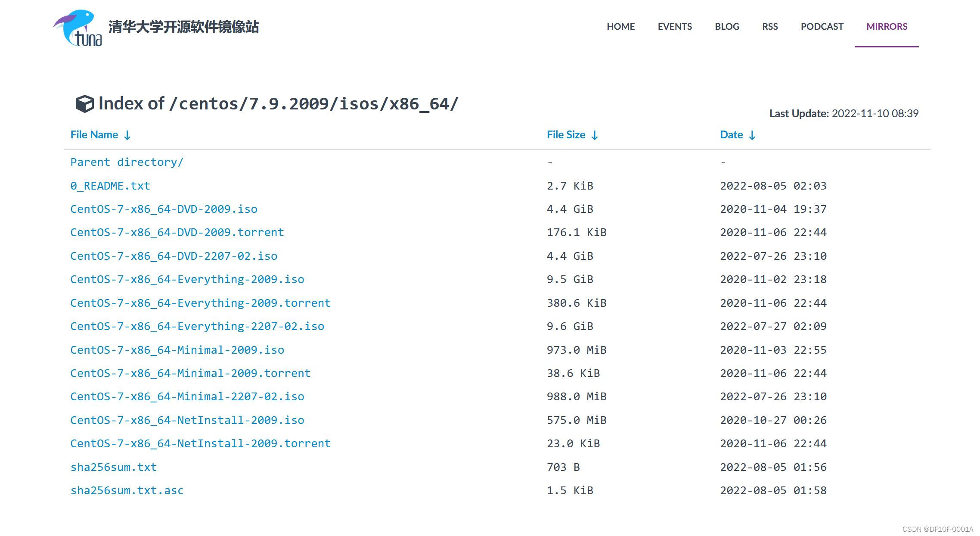
Task: Click the 575.0 MiB file size value
Action: [x=577, y=420]
